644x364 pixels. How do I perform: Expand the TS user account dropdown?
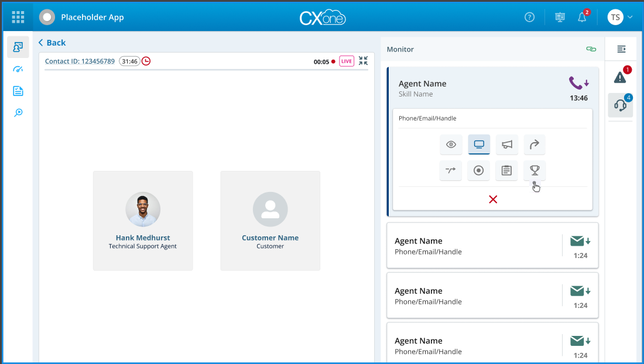point(620,18)
